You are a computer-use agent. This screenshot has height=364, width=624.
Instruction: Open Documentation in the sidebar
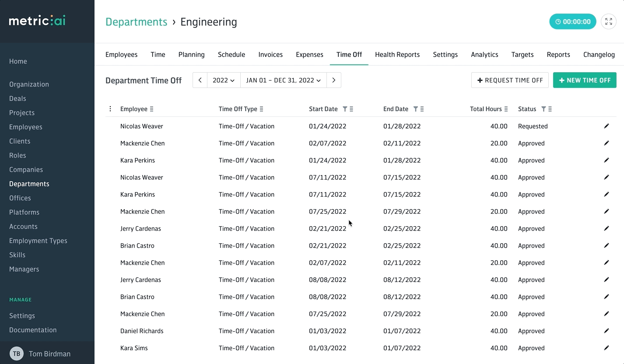click(33, 330)
